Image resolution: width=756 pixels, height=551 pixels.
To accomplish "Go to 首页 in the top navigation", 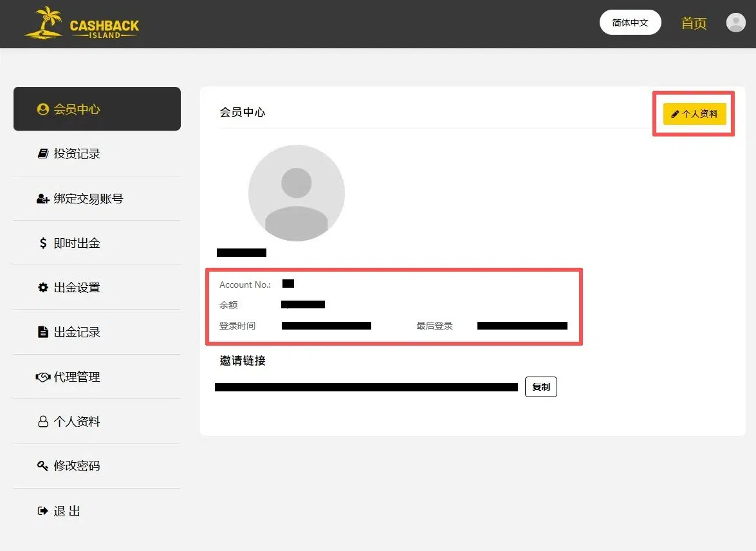I will pyautogui.click(x=694, y=23).
